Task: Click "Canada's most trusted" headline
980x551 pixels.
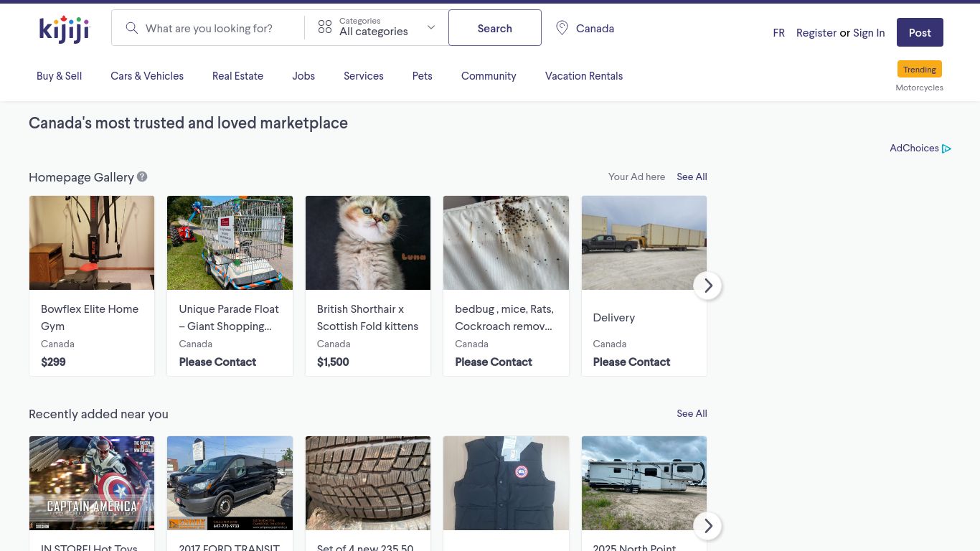Action: click(188, 123)
